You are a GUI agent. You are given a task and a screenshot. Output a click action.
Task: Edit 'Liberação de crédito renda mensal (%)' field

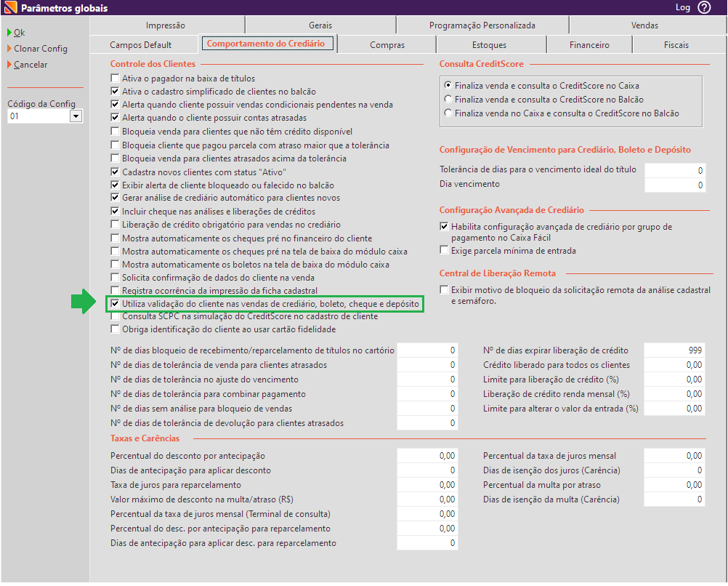tap(675, 393)
